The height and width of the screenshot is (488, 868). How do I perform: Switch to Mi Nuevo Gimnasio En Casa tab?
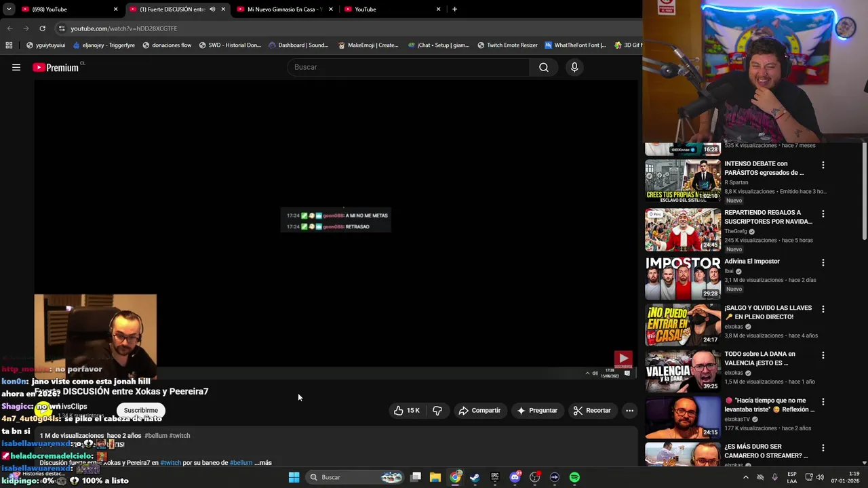click(284, 9)
